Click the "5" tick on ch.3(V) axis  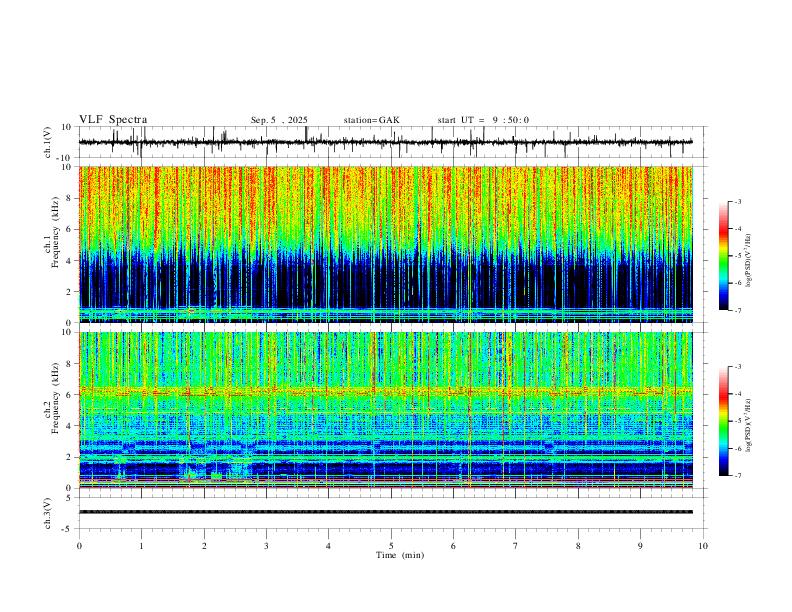coord(70,497)
